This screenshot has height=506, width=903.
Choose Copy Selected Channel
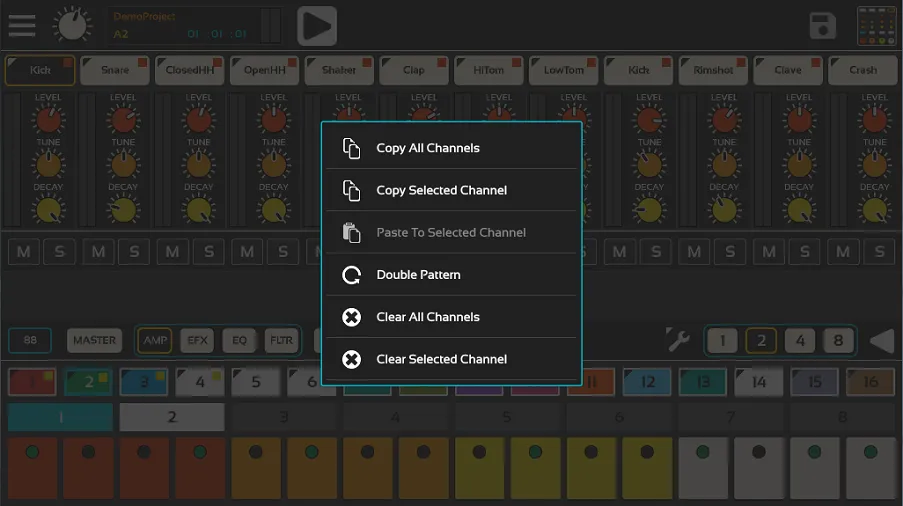[x=452, y=190]
